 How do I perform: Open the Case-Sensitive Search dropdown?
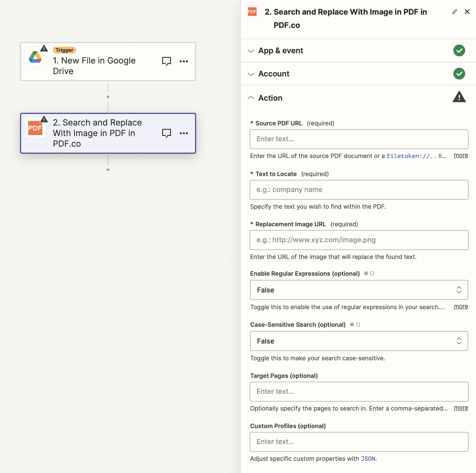point(359,341)
